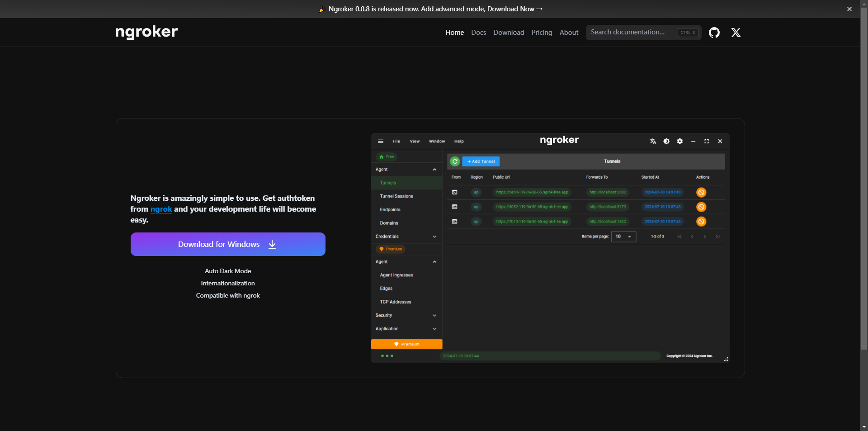Screen dimensions: 868x431
Task: Open the GitHub repository icon
Action: tap(714, 33)
